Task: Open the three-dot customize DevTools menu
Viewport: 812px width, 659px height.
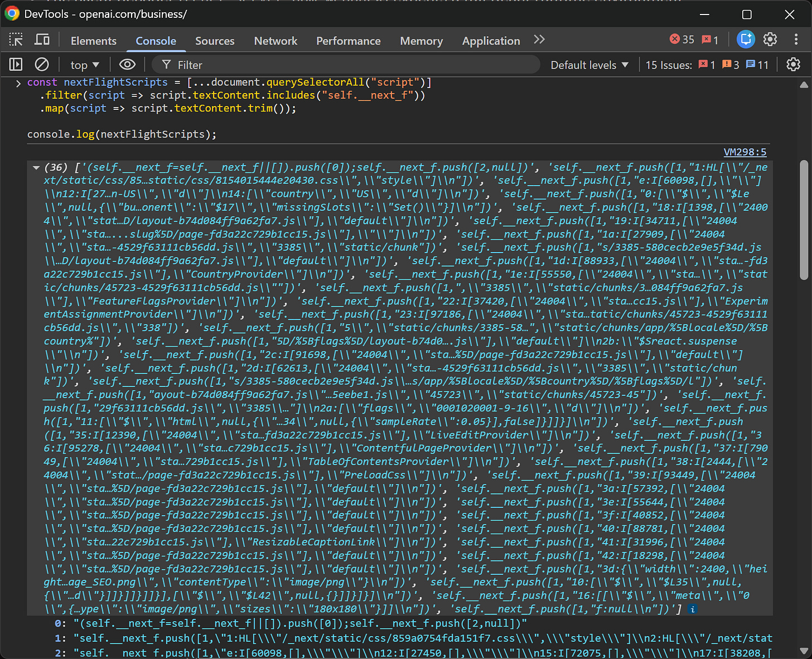Action: 796,39
